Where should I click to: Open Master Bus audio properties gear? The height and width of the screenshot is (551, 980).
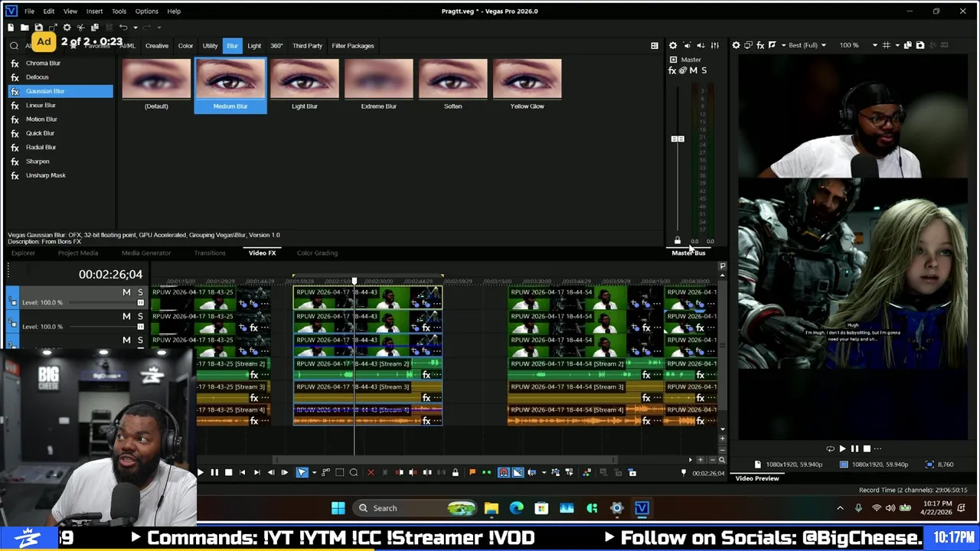tap(673, 45)
